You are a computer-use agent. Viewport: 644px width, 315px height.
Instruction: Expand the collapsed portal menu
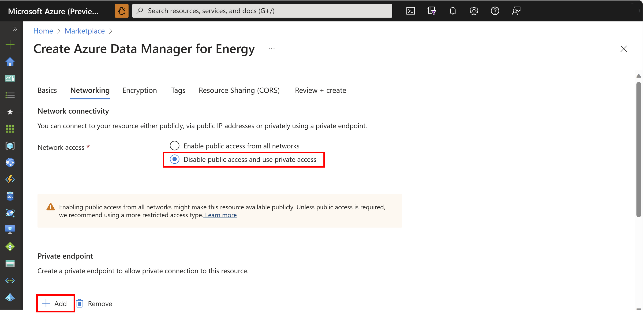[x=15, y=28]
